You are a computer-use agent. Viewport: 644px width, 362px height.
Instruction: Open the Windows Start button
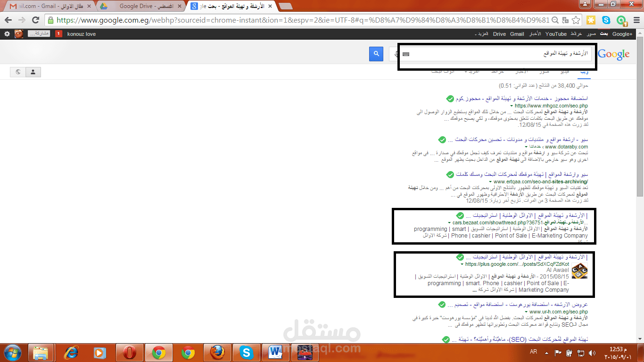[x=13, y=353]
